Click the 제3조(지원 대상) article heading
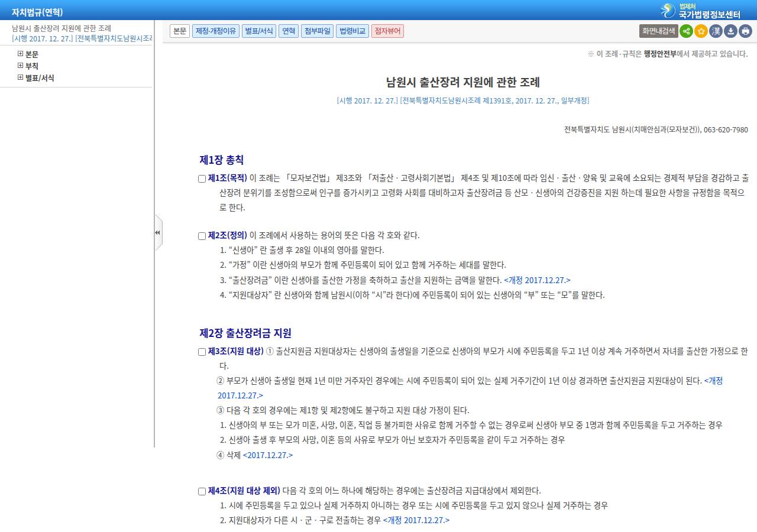 point(236,351)
